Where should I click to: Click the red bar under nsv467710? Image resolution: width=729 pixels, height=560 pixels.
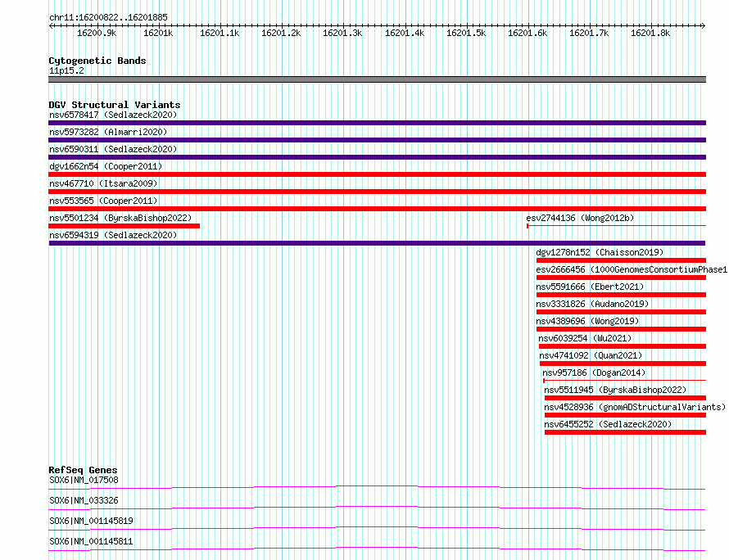pos(377,192)
